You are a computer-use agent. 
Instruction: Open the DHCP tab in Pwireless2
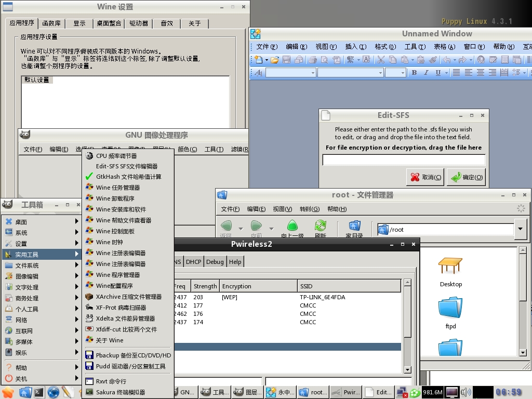pyautogui.click(x=193, y=262)
